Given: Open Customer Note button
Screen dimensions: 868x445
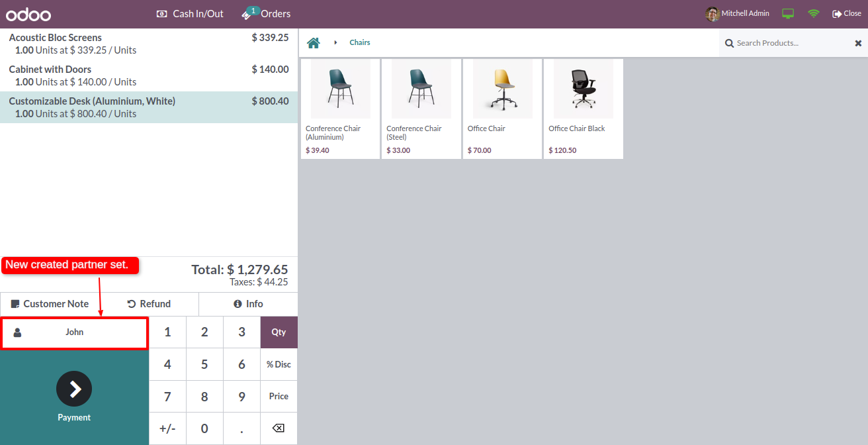Looking at the screenshot, I should point(50,304).
